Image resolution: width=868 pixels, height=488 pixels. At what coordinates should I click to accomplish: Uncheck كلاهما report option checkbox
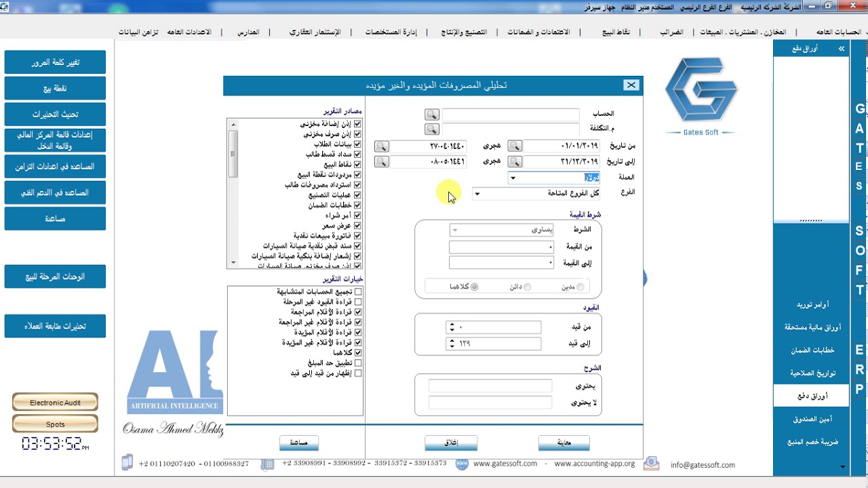[357, 353]
